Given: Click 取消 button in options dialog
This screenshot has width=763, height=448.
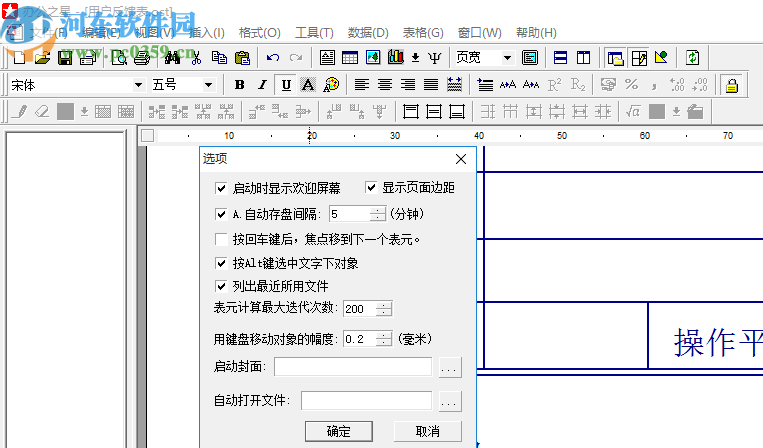Looking at the screenshot, I should coord(427,431).
